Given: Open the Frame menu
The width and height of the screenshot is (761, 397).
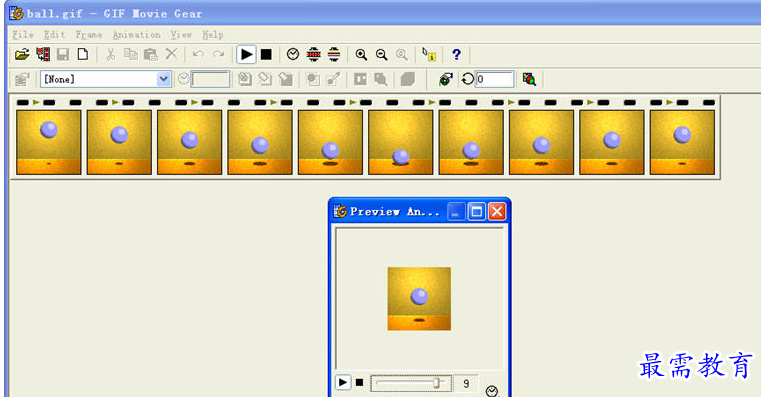Looking at the screenshot, I should coord(89,34).
